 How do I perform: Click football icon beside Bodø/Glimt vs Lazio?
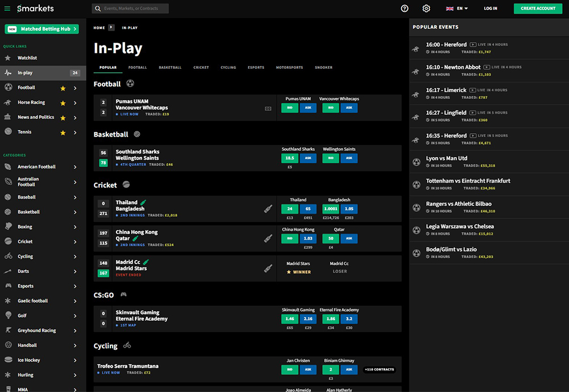[417, 253]
